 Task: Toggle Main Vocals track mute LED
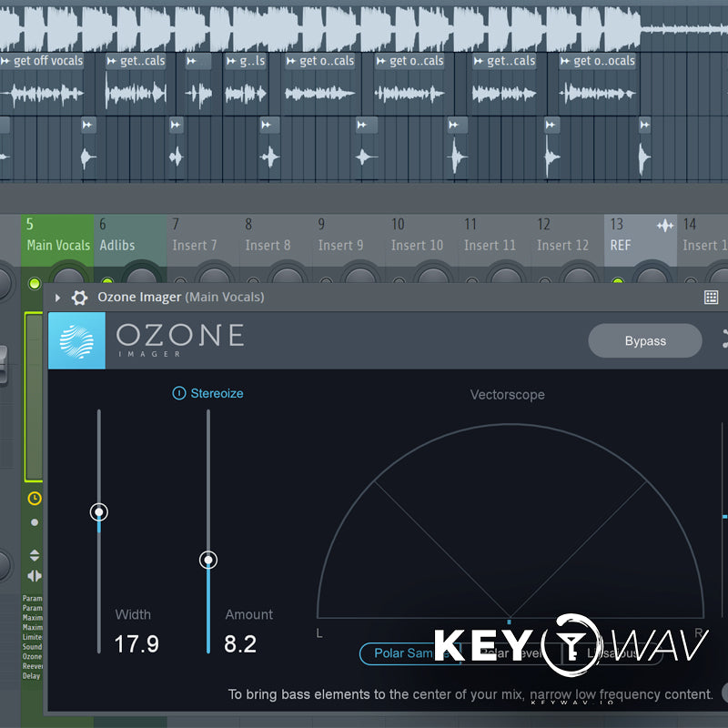35,283
